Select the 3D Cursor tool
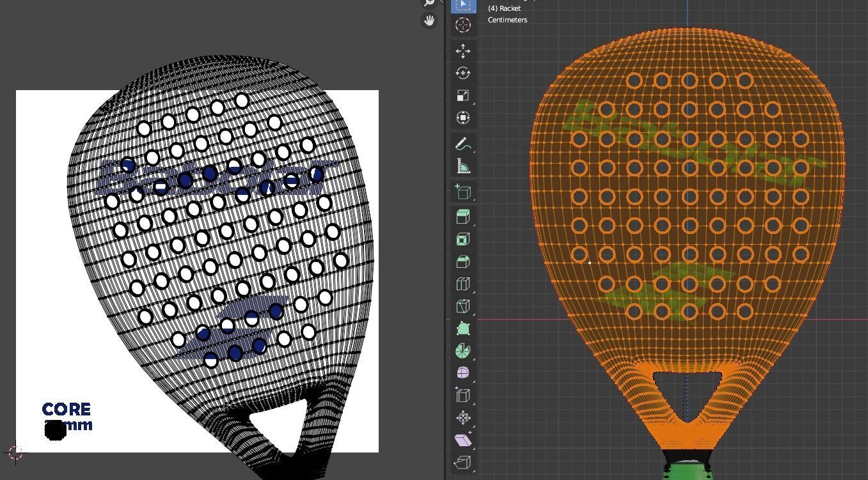This screenshot has height=480, width=868. 462,24
